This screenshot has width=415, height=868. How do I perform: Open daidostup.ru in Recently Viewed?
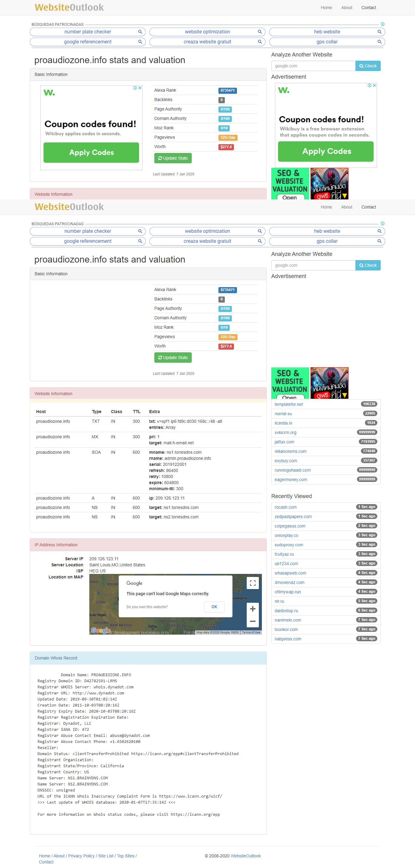(x=286, y=611)
